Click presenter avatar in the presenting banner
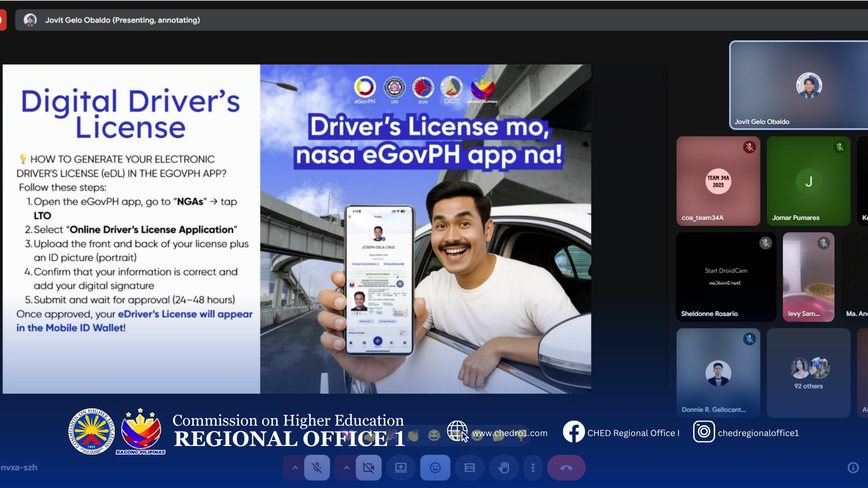Viewport: 868px width, 488px height. pyautogui.click(x=30, y=20)
